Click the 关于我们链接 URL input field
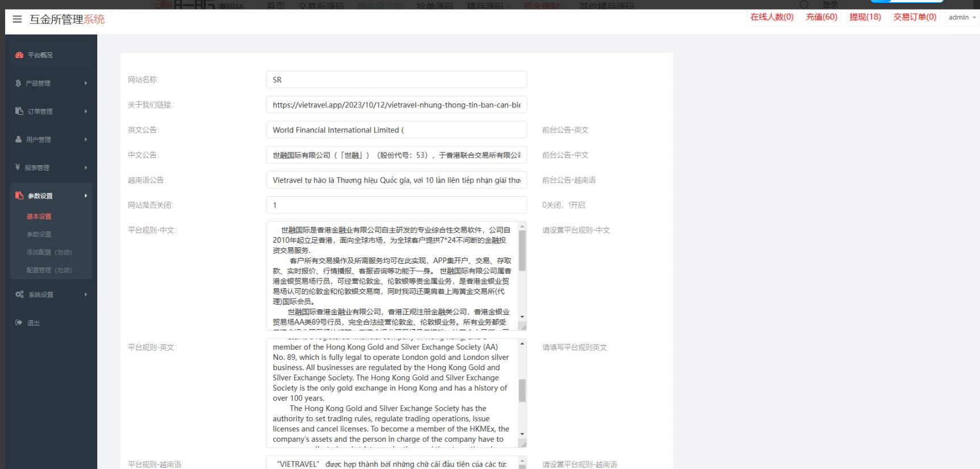The width and height of the screenshot is (980, 469). point(396,105)
